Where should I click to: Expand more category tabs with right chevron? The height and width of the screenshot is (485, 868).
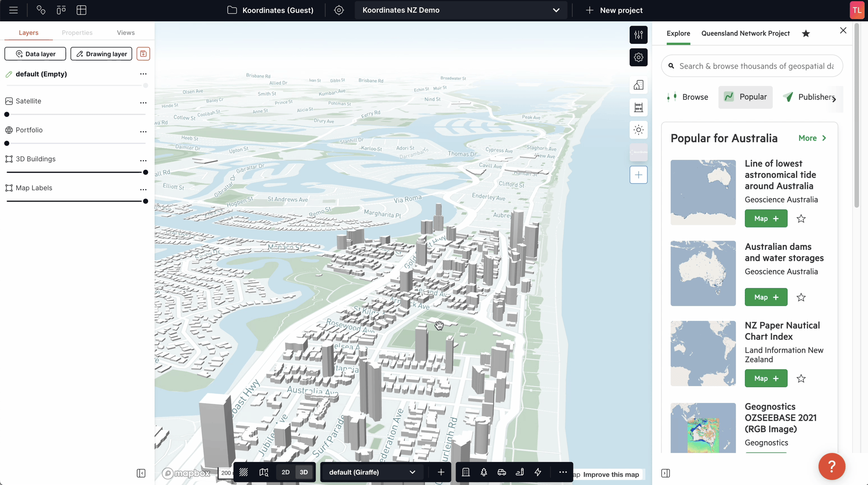(834, 99)
